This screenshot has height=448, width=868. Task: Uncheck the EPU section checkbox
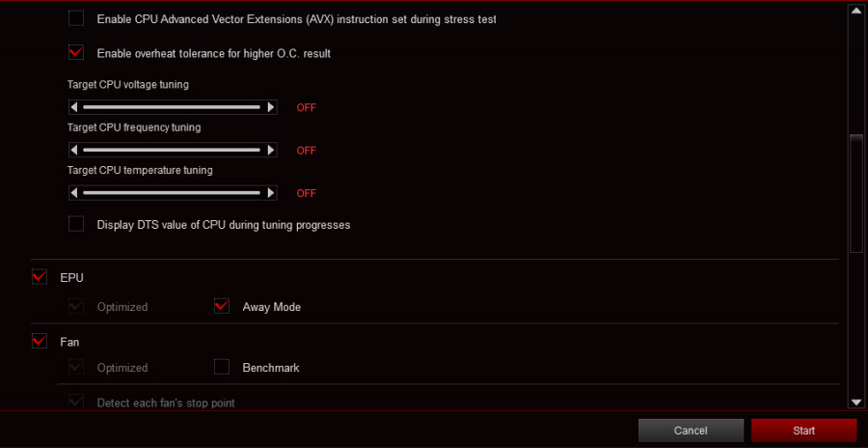[40, 277]
